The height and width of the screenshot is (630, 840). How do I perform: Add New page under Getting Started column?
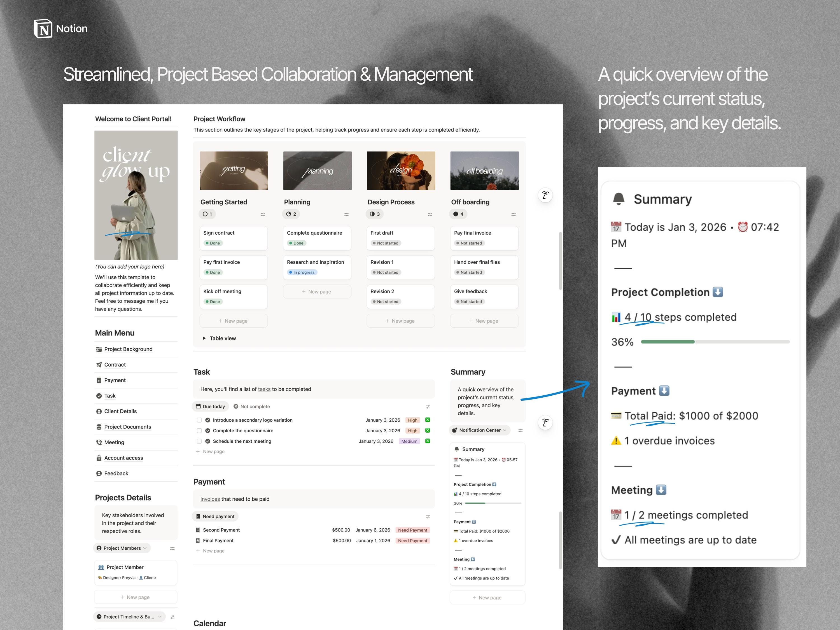(234, 321)
